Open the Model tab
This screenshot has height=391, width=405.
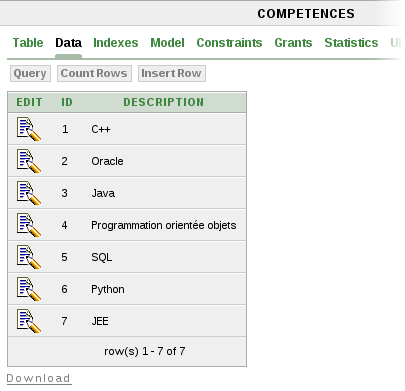tap(167, 43)
